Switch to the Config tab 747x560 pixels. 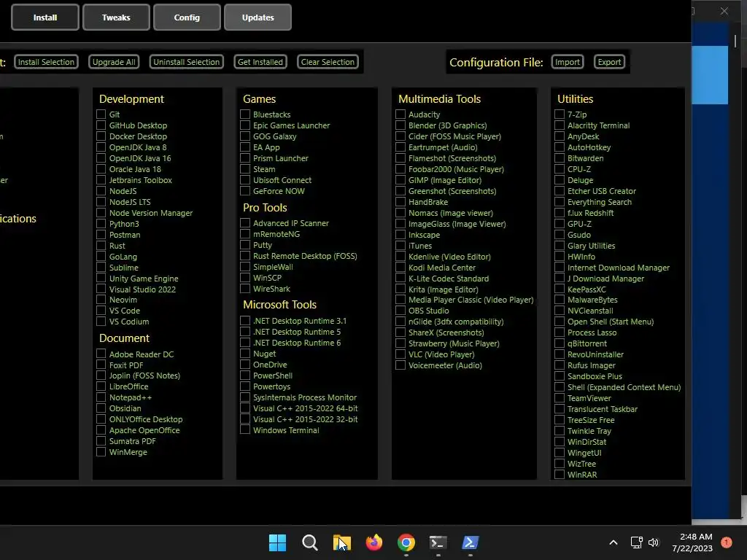point(187,17)
